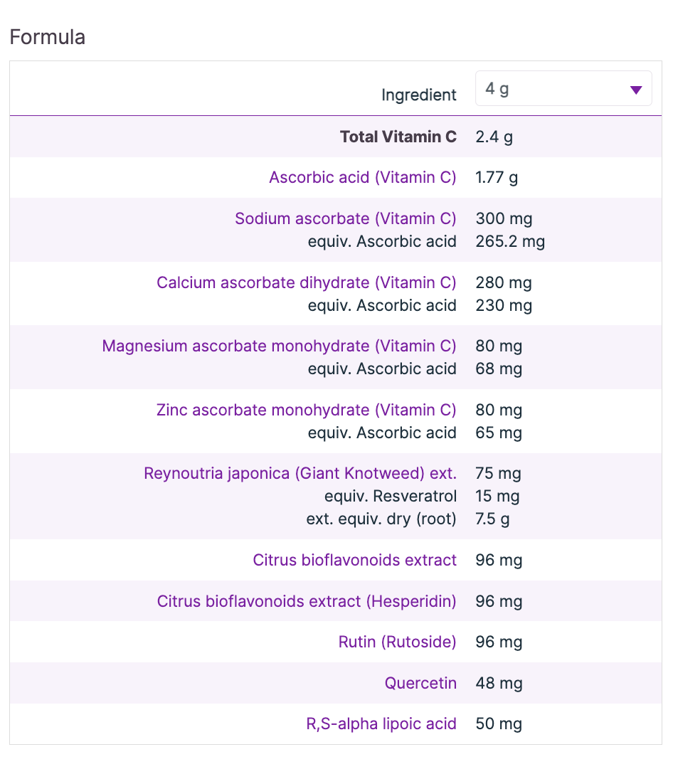The image size is (673, 784).
Task: Open the Rutin (Rutoside) link
Action: coord(398,642)
